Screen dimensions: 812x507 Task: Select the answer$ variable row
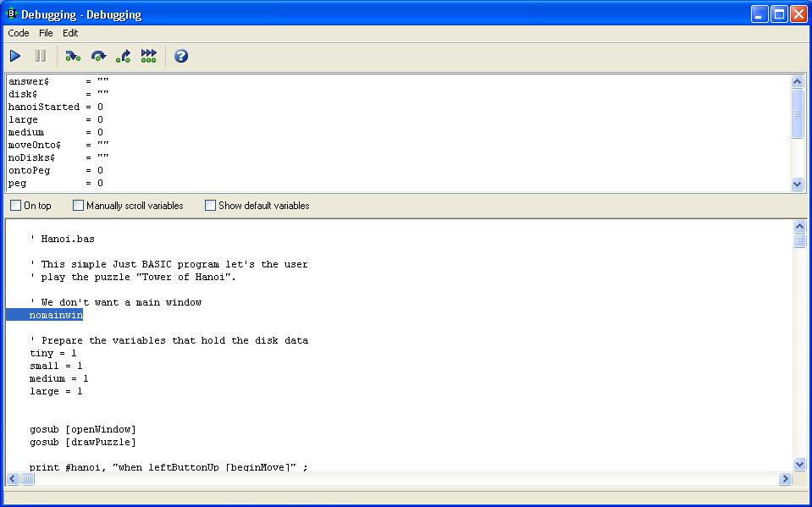click(x=58, y=81)
